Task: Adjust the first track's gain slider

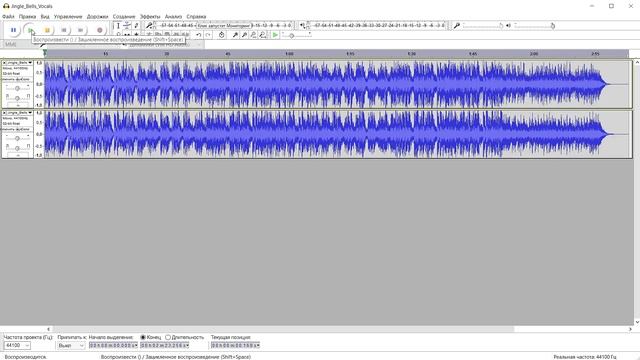Action: coord(17,87)
